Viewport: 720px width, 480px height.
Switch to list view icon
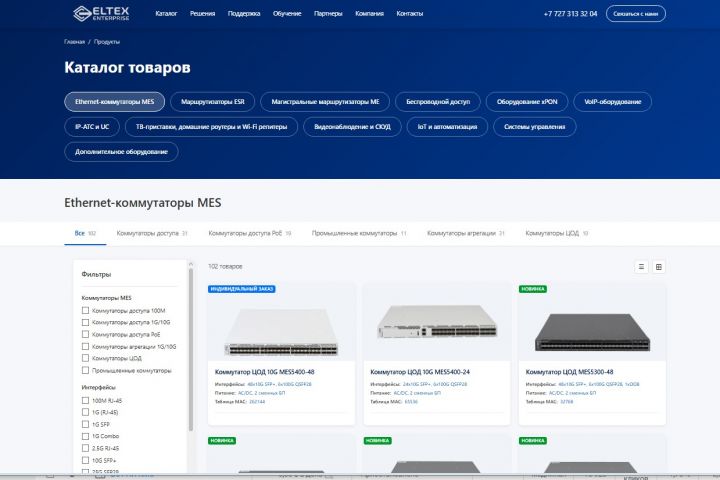click(x=641, y=267)
